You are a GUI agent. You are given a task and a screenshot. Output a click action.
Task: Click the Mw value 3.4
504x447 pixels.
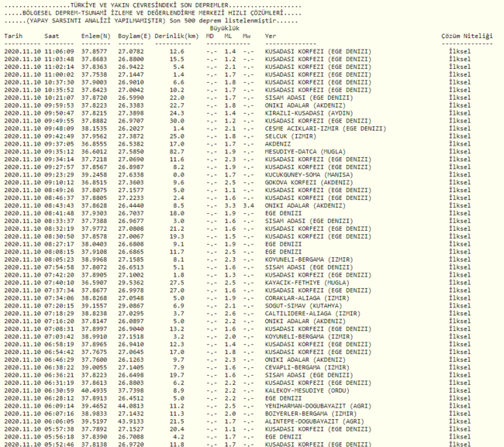(x=247, y=205)
